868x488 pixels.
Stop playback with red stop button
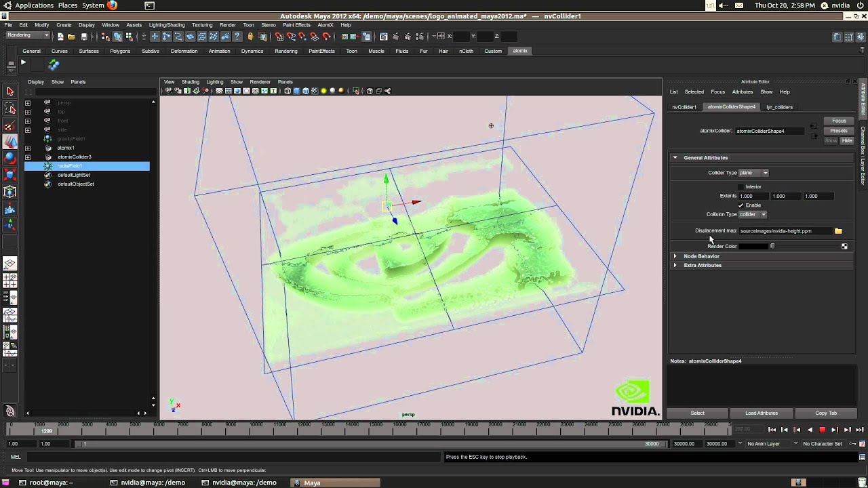(x=822, y=430)
